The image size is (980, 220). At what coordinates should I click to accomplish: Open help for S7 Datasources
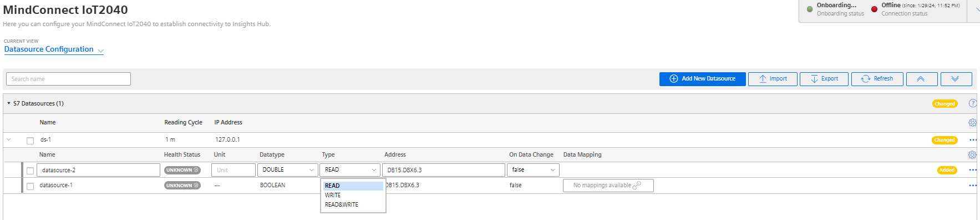pyautogui.click(x=972, y=103)
